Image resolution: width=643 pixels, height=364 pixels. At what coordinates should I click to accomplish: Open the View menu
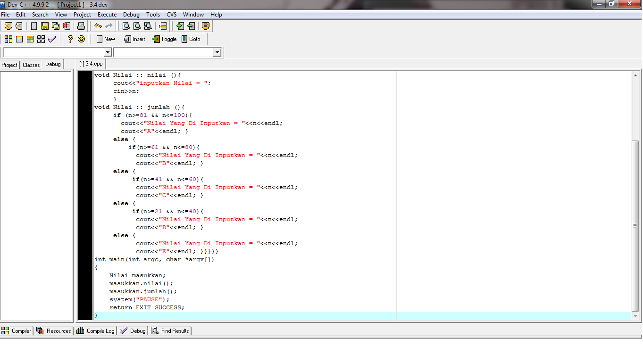(x=61, y=15)
